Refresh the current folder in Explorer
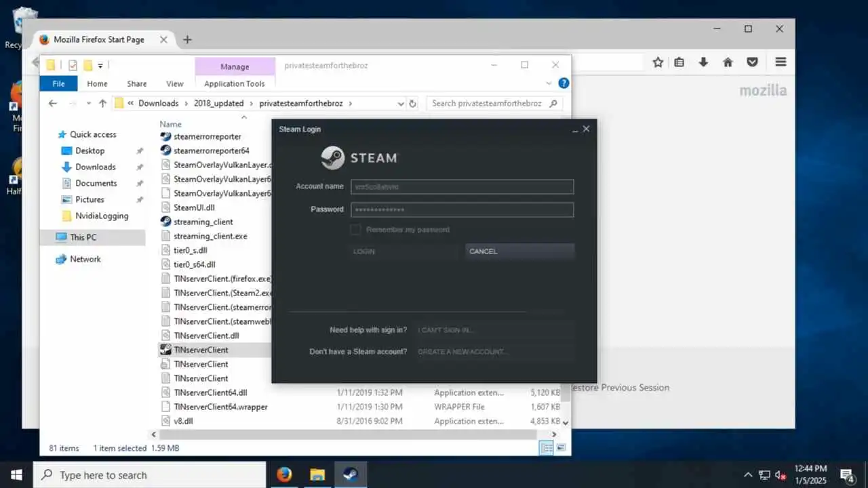The image size is (868, 488). click(x=412, y=104)
